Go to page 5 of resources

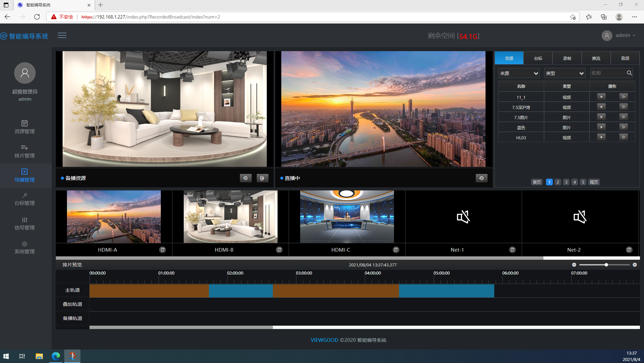coord(583,182)
